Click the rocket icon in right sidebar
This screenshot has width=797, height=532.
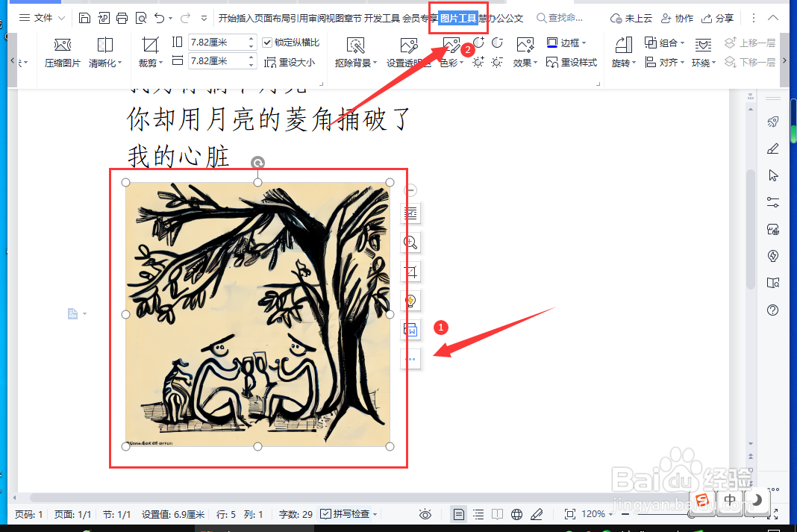tap(772, 122)
